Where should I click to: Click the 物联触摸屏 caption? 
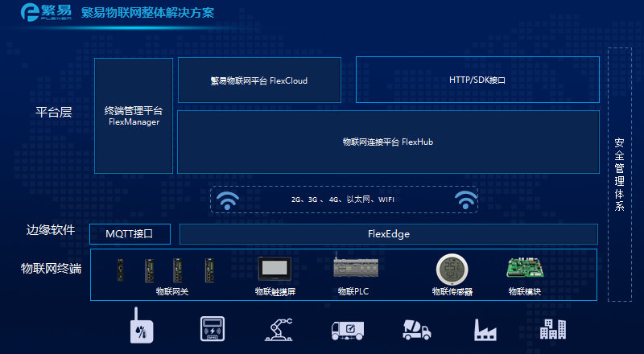[275, 291]
